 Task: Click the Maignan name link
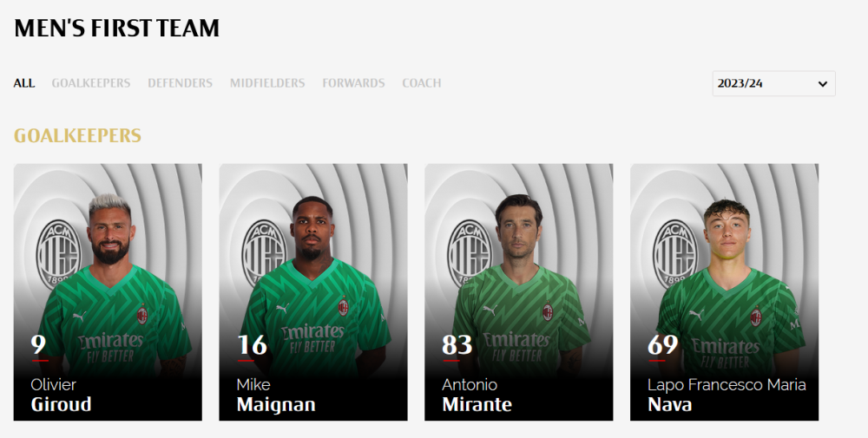276,405
